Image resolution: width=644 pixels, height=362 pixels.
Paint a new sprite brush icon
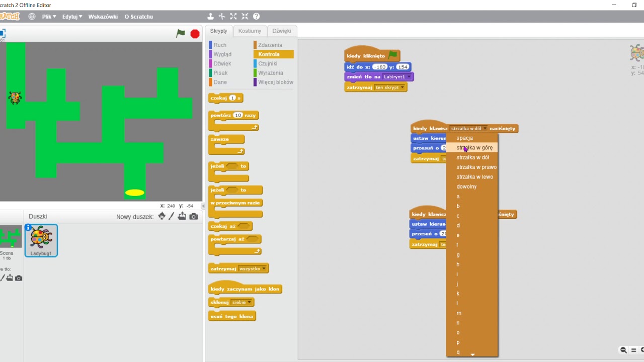point(172,216)
